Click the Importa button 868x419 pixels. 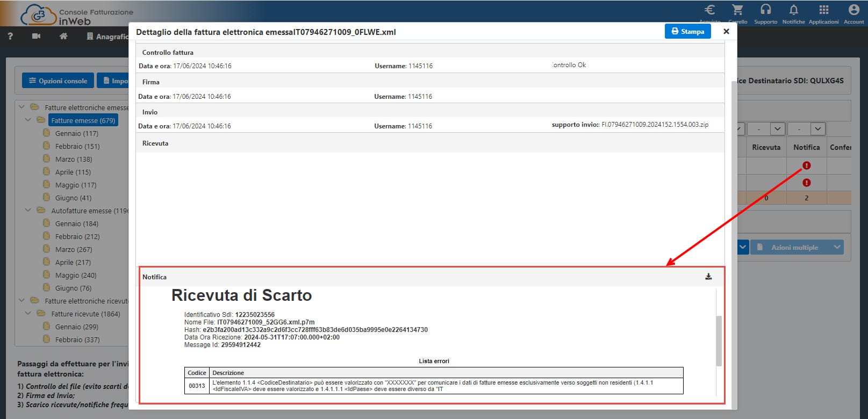[x=114, y=81]
